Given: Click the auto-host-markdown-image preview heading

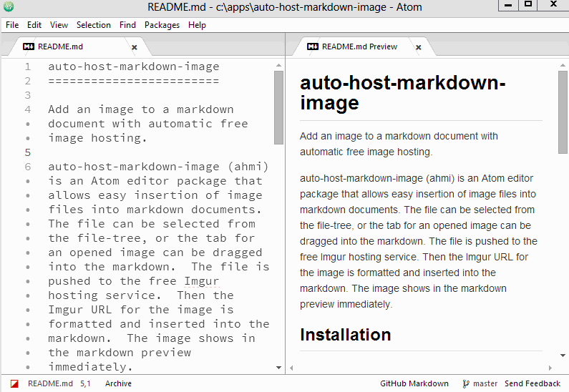Looking at the screenshot, I should 402,92.
